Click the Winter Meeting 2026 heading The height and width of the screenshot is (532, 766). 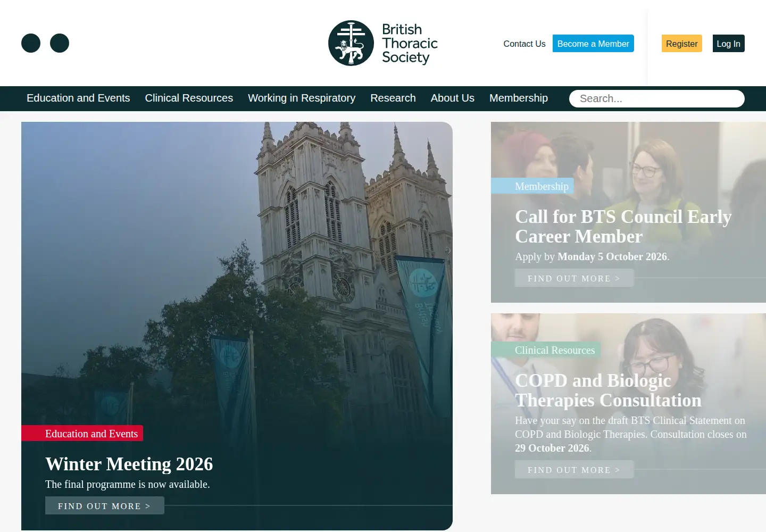pos(129,464)
